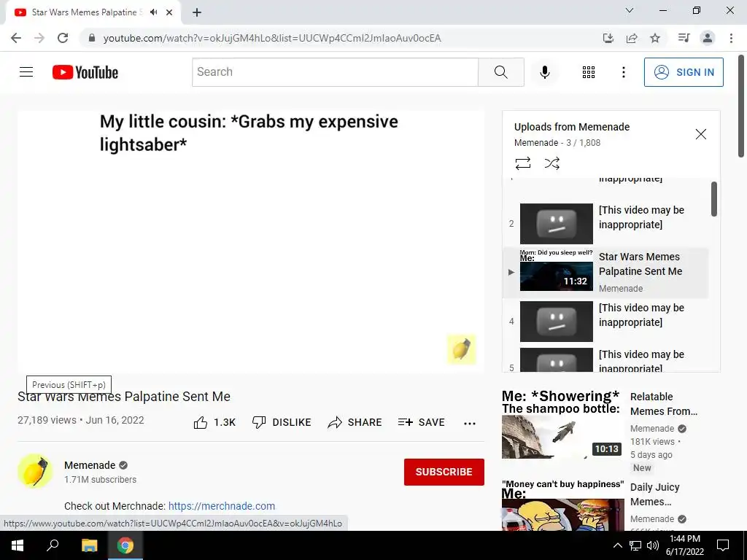747x560 pixels.
Task: Open YouTube settings three-dot menu
Action: click(623, 72)
